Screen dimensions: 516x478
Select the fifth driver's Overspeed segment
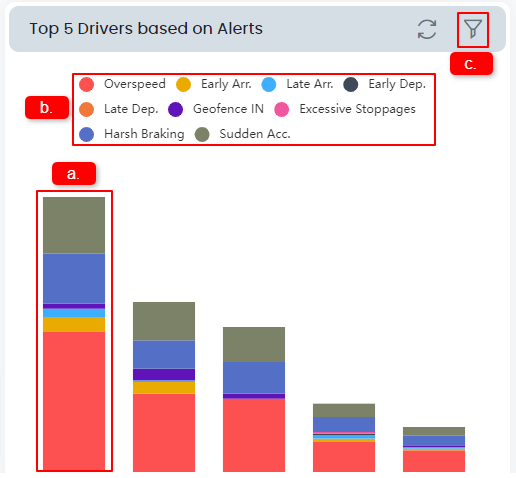(x=434, y=461)
